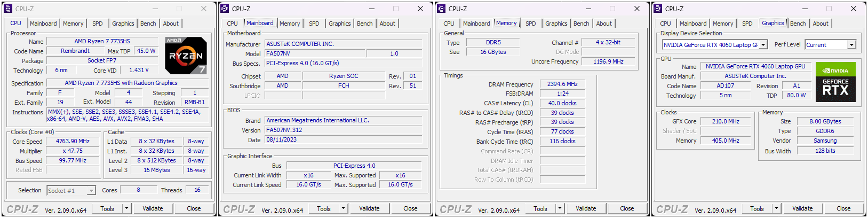Click the CPU-Z title icon in the CPU-tab window

pyautogui.click(x=9, y=9)
